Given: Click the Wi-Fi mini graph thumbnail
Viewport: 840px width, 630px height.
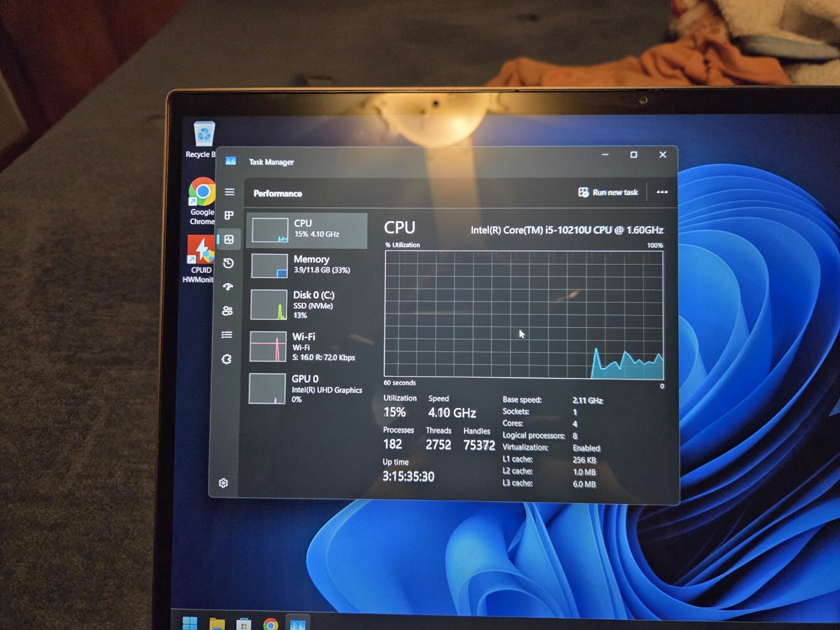Looking at the screenshot, I should point(268,346).
